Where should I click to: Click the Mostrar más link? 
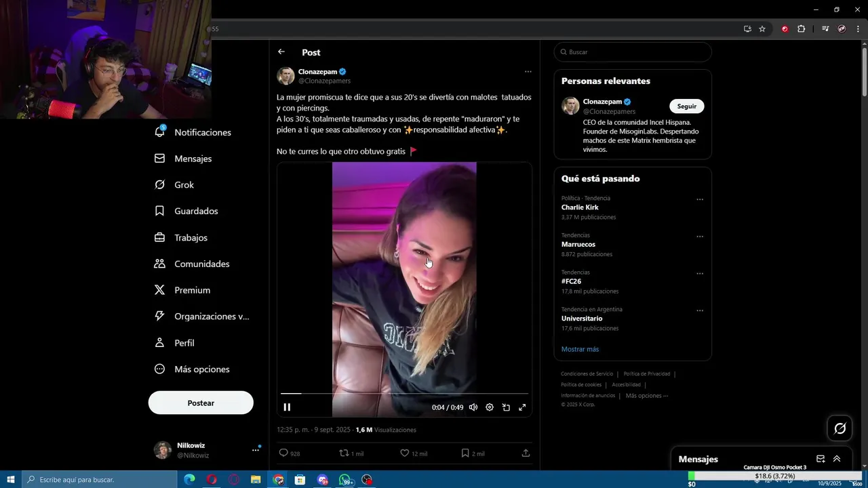580,349
